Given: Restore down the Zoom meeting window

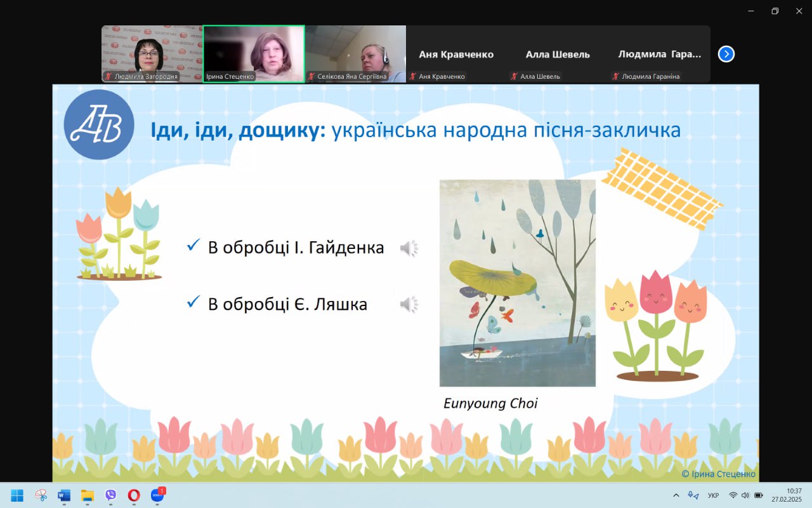Looking at the screenshot, I should pyautogui.click(x=775, y=11).
